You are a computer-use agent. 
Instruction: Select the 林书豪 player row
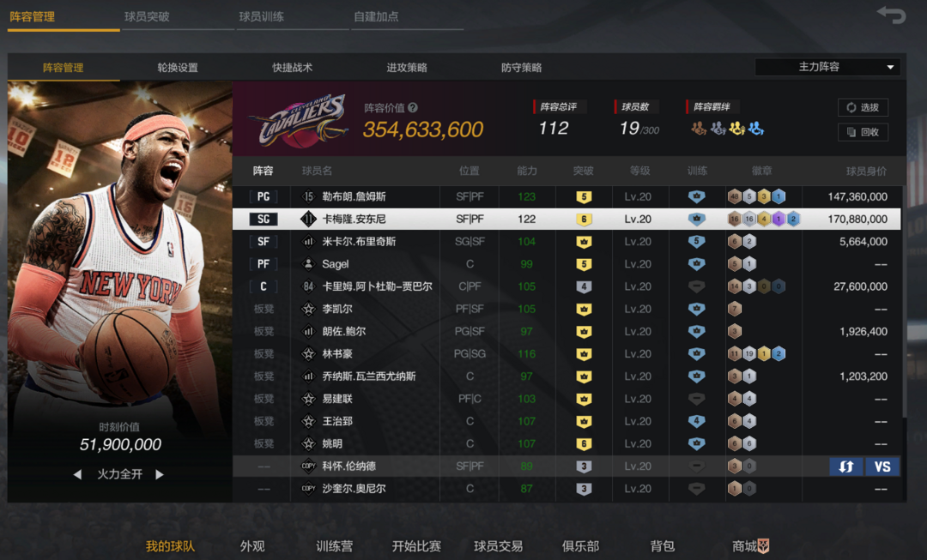[566, 354]
